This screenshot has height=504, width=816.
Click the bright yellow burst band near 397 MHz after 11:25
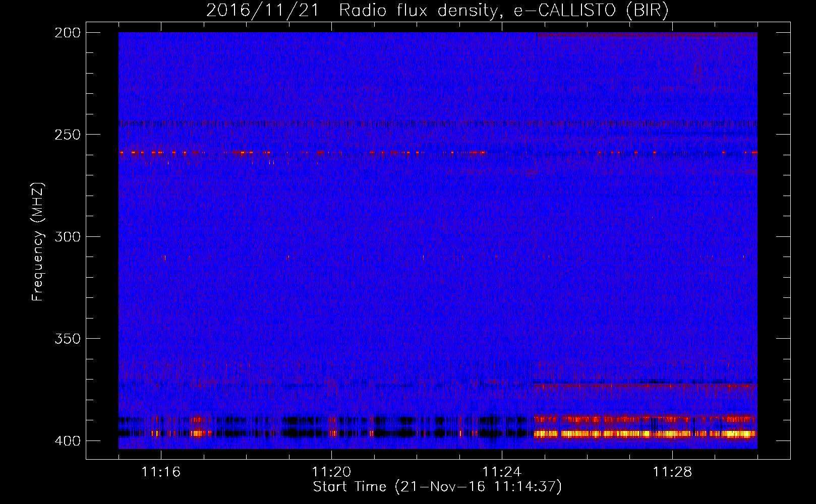point(646,433)
